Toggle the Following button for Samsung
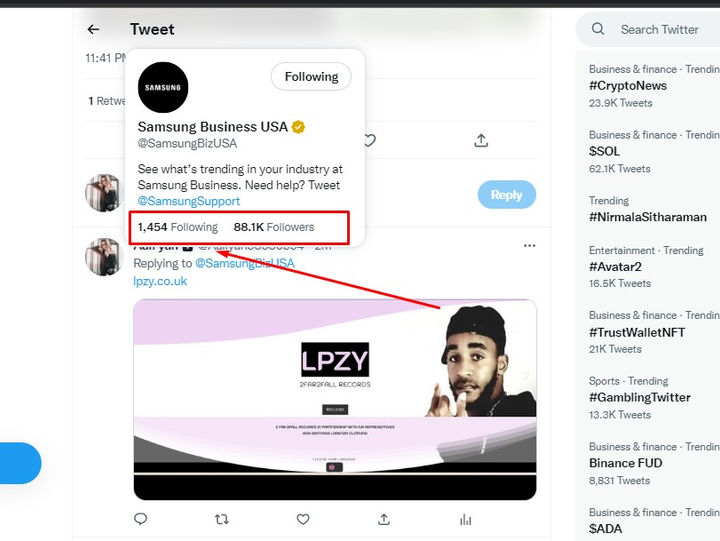 pos(311,76)
